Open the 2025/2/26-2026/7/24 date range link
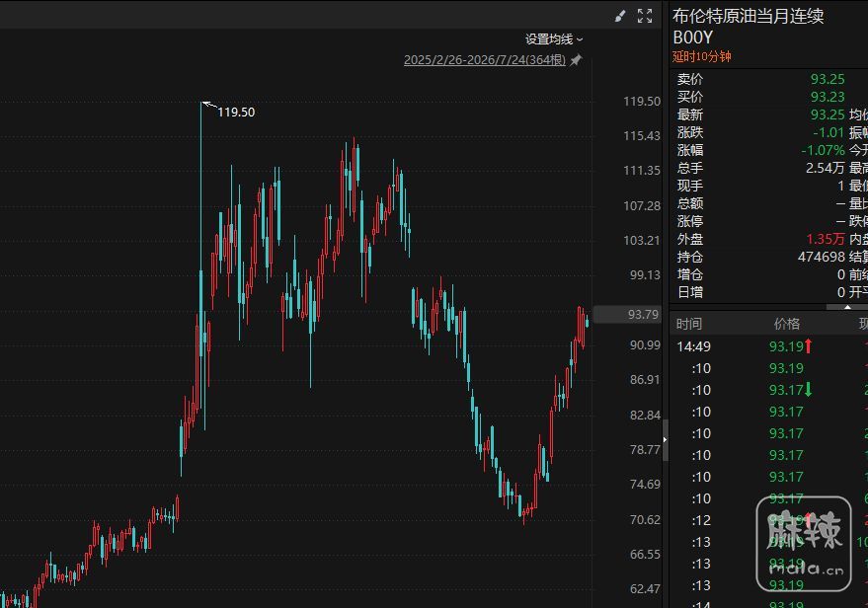This screenshot has height=608, width=868. (x=485, y=60)
